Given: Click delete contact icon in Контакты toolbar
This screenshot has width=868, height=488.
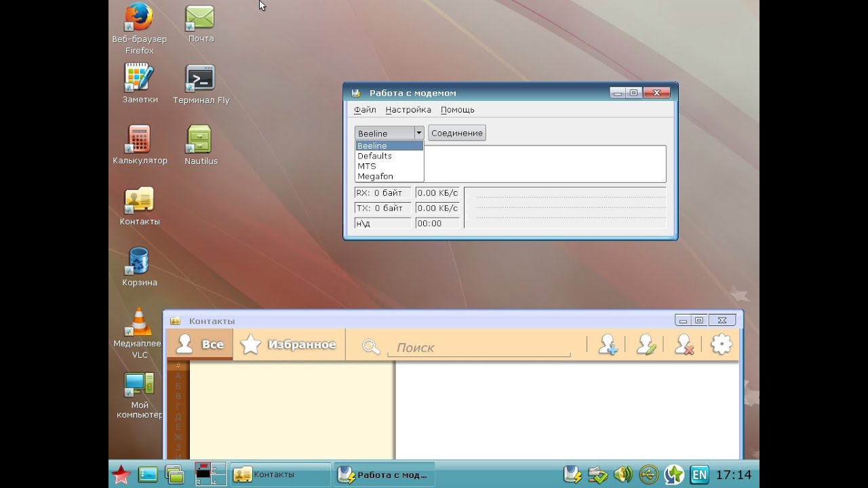Looking at the screenshot, I should pyautogui.click(x=684, y=345).
